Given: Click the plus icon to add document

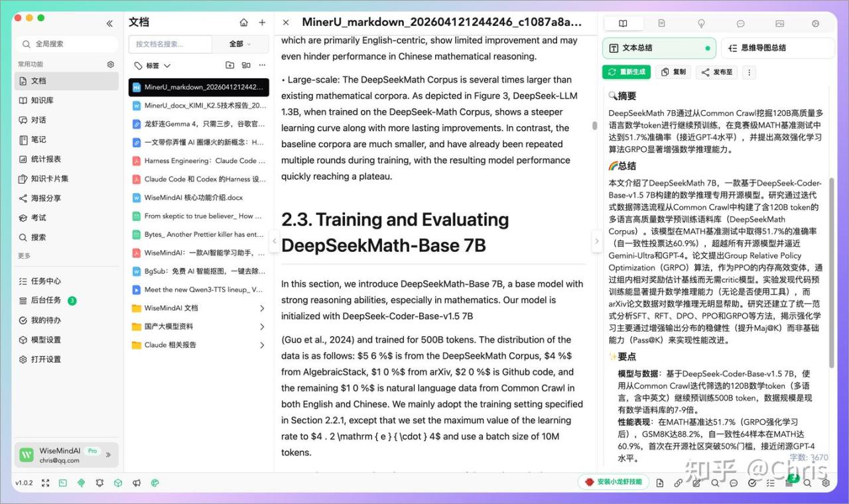Looking at the screenshot, I should point(262,23).
